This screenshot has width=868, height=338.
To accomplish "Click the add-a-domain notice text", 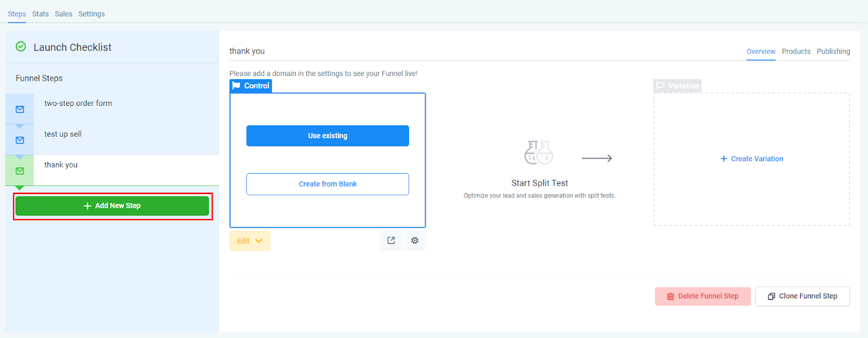I will tap(323, 73).
